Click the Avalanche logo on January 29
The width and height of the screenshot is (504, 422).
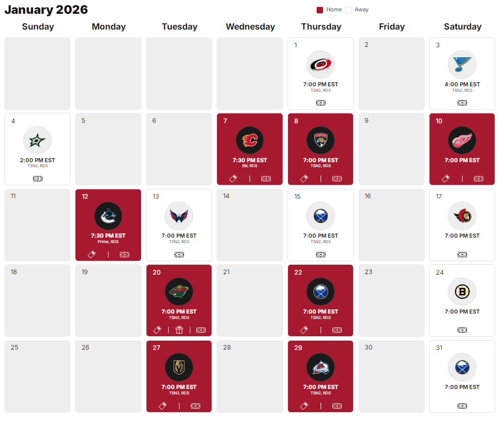[321, 367]
